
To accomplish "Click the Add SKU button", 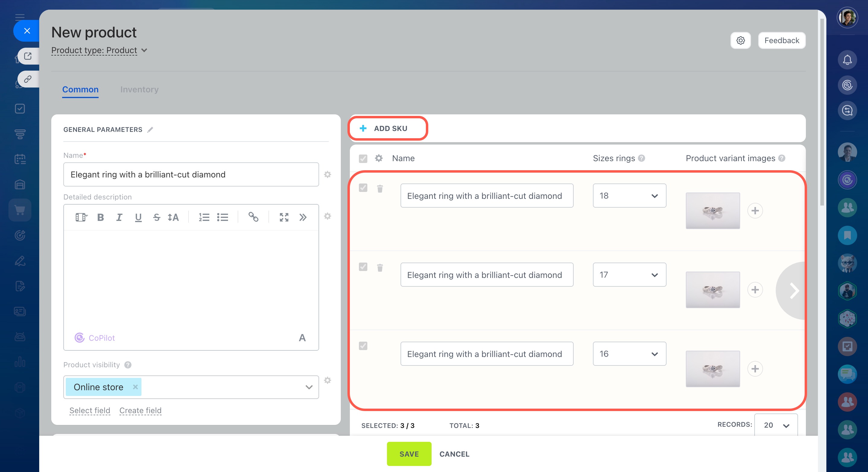I will [388, 129].
